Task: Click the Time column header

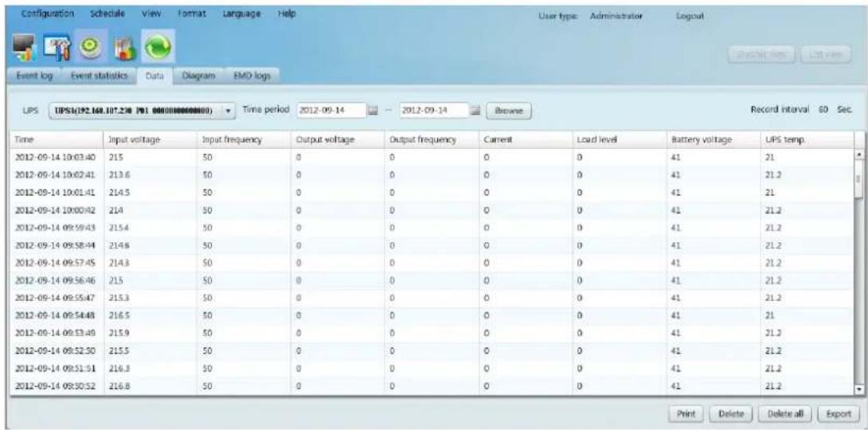Action: coord(56,140)
